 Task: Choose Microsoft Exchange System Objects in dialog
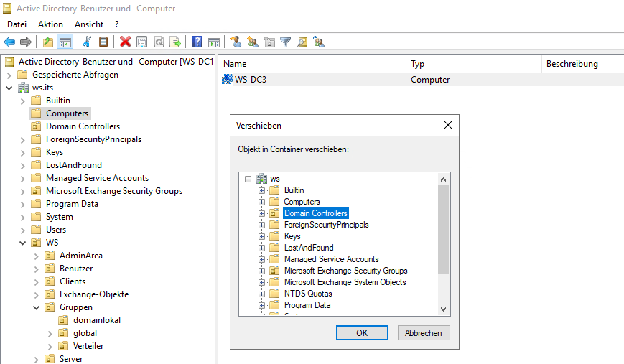click(x=345, y=282)
